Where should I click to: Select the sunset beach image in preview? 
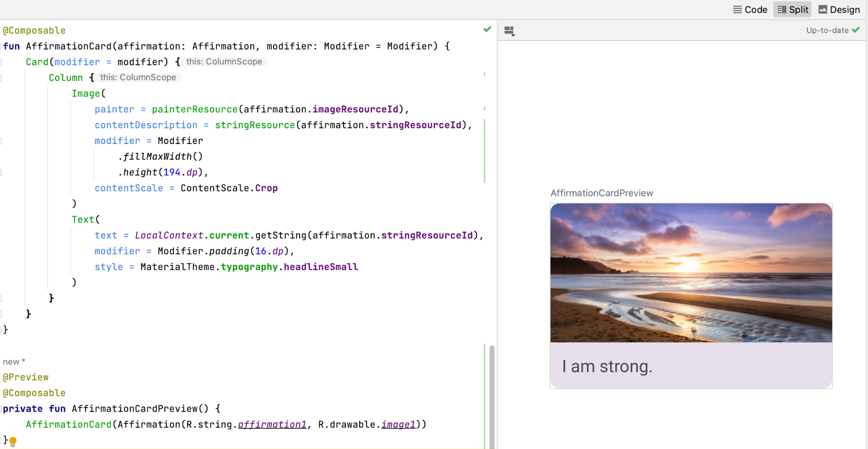coord(691,273)
